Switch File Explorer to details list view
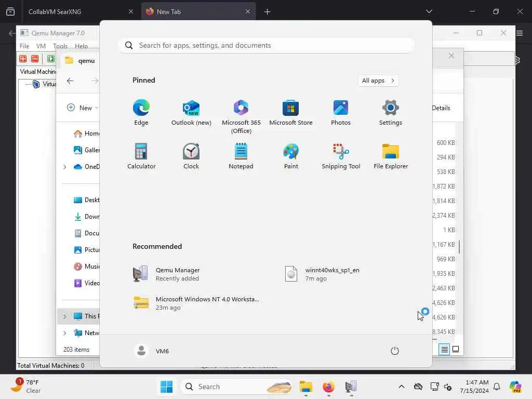This screenshot has width=532, height=399. tap(444, 349)
